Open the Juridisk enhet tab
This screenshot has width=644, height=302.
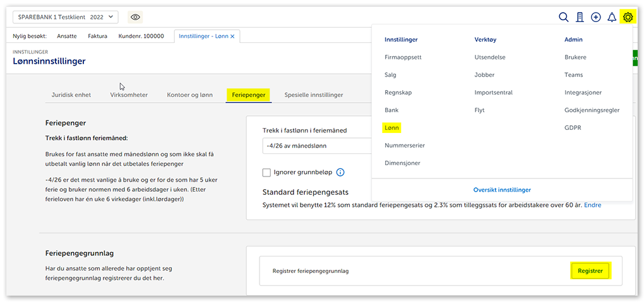point(71,95)
